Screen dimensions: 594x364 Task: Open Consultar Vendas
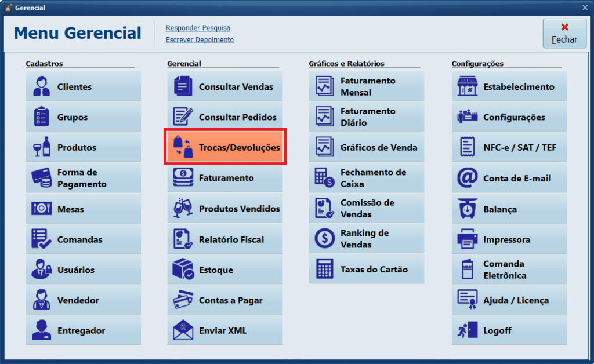(225, 87)
